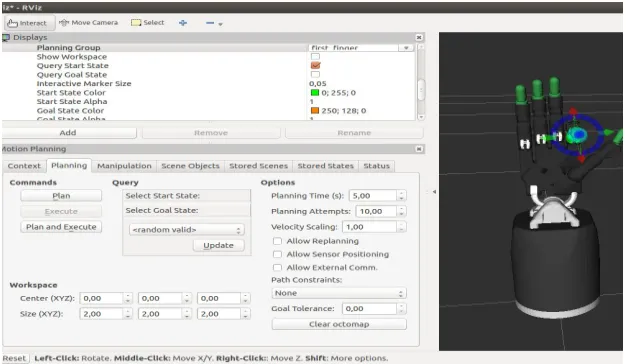Choose the Select tool in toolbar

(148, 23)
